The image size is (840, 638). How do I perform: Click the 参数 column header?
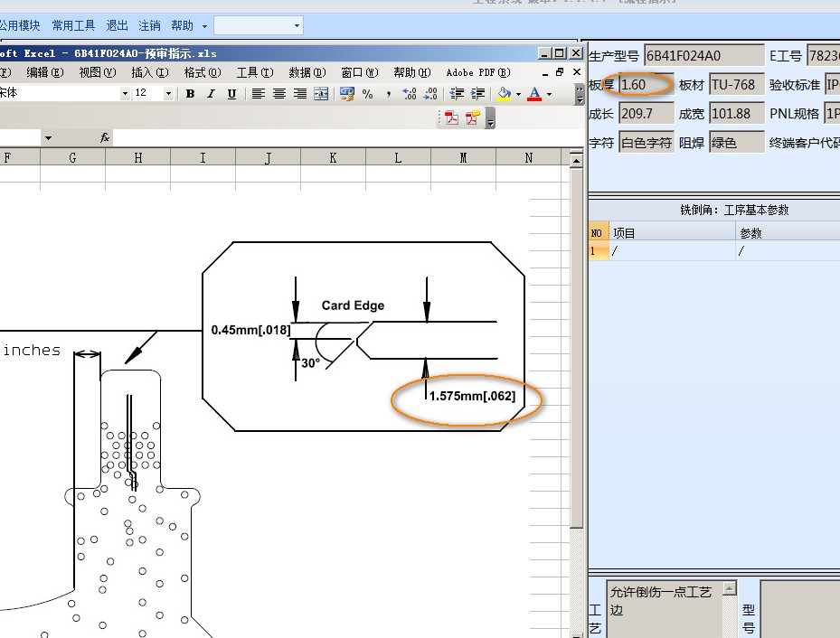click(788, 233)
